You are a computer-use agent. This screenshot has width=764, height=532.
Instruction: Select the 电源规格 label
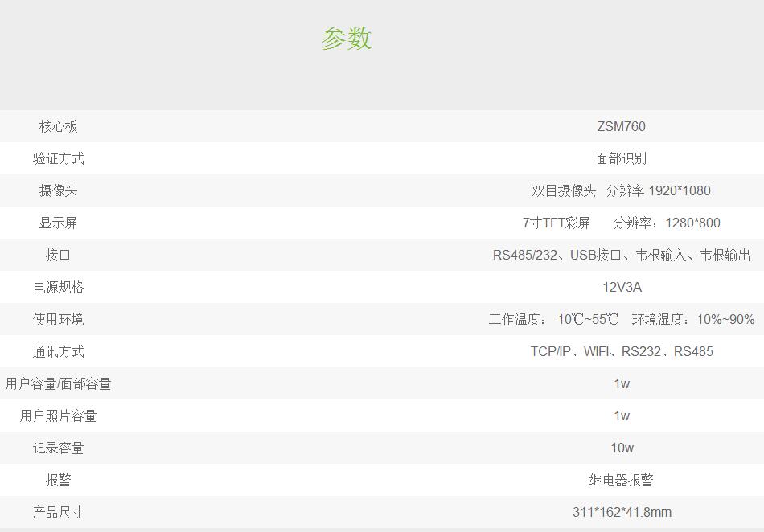point(58,287)
